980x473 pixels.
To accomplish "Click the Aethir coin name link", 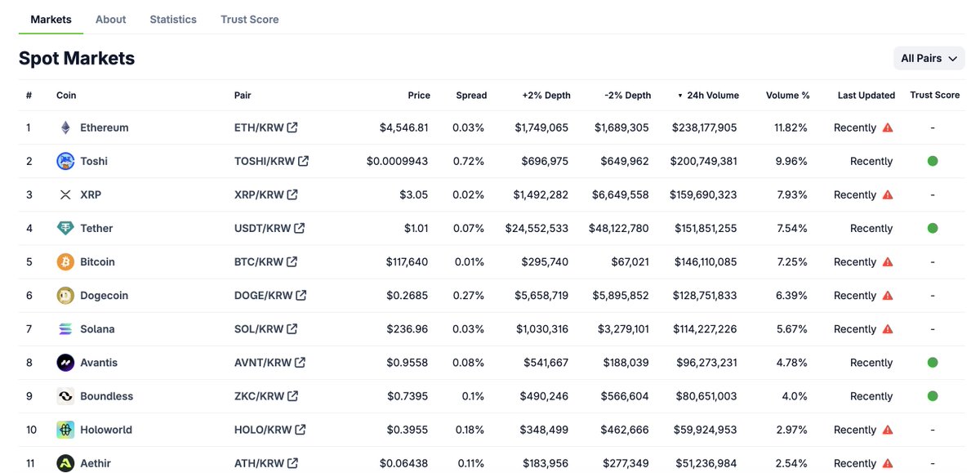I will (x=96, y=462).
